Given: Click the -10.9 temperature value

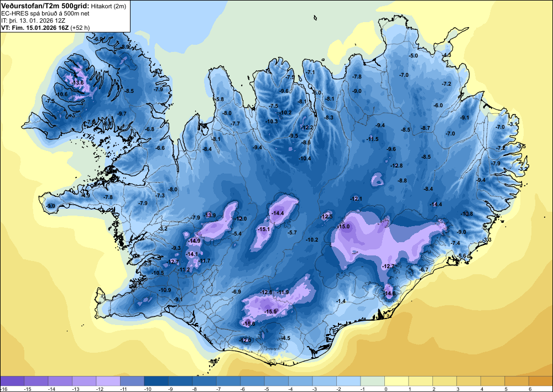Looking at the screenshot, I should pyautogui.click(x=165, y=290).
